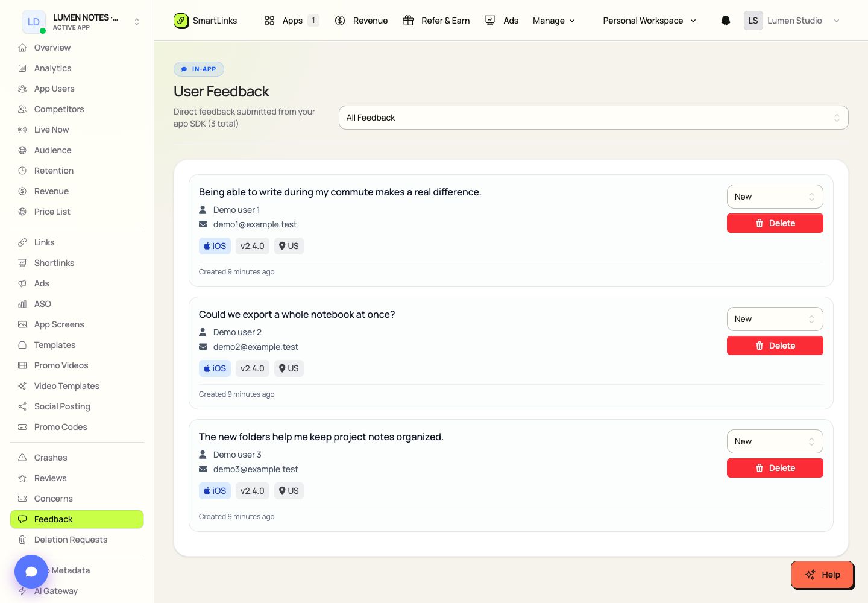This screenshot has width=868, height=603.
Task: Open Promo Codes in the sidebar
Action: tap(77, 427)
